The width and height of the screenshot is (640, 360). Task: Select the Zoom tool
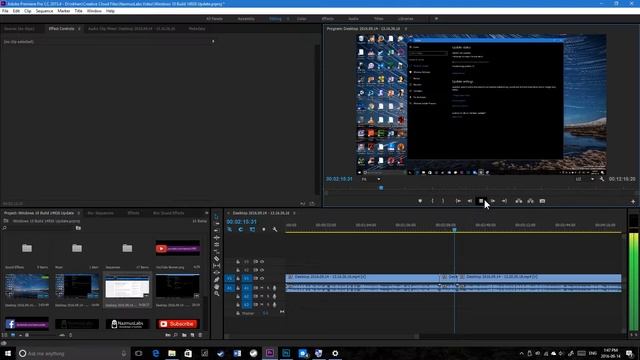pyautogui.click(x=217, y=293)
